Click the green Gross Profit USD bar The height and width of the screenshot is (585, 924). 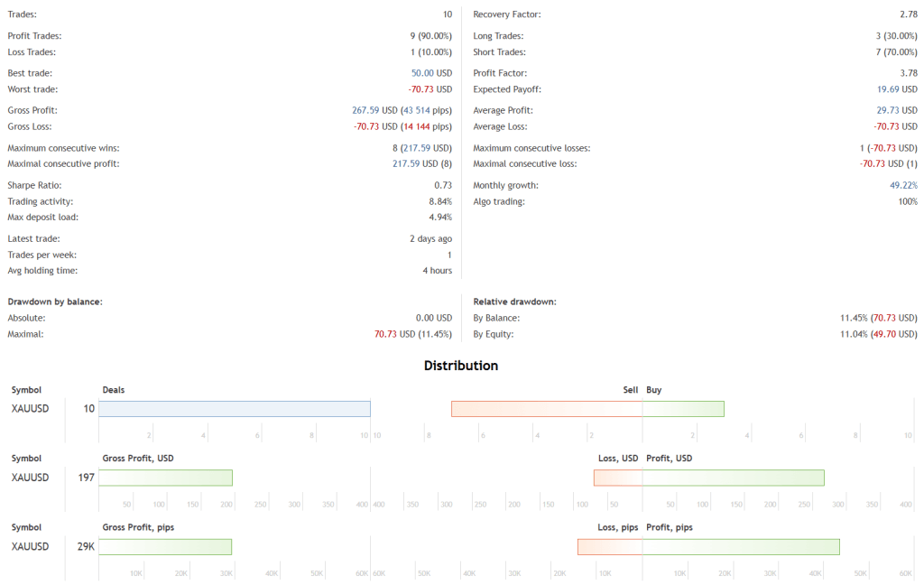(165, 478)
